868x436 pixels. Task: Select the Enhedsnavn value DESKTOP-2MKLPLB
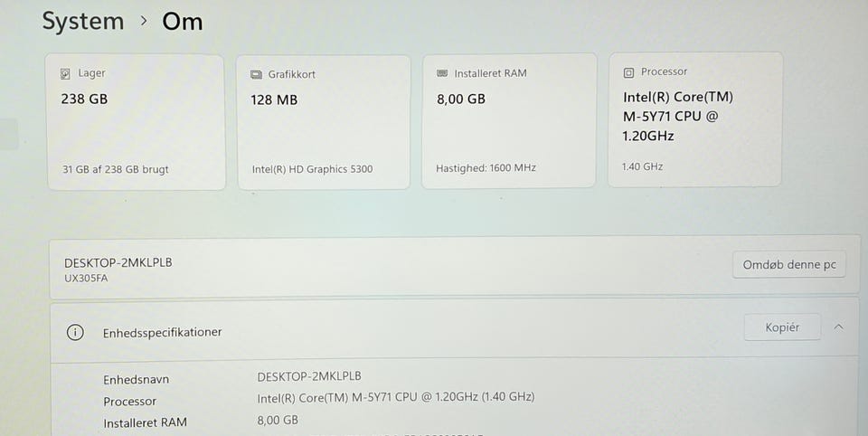[315, 376]
